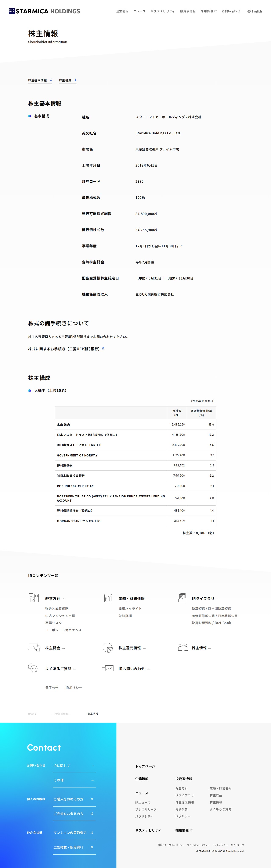Open プライバシーポリシー footer link
Image resolution: width=271 pixels, height=868 pixels.
[x=198, y=845]
